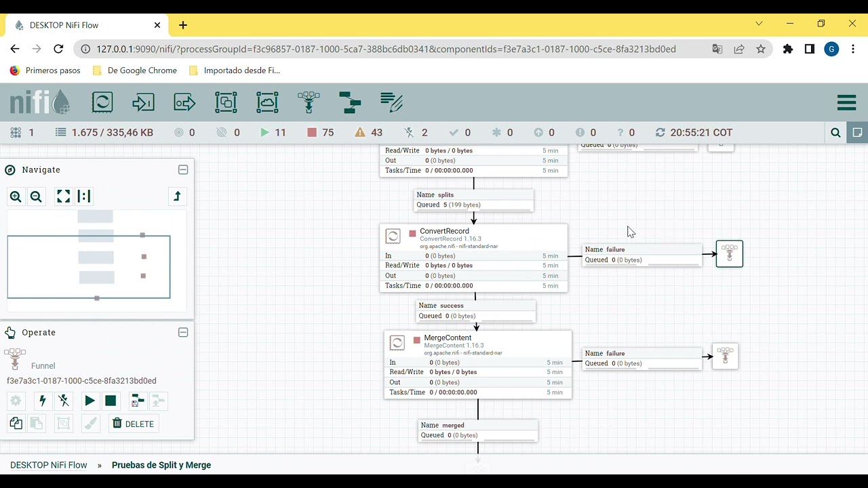Image resolution: width=868 pixels, height=488 pixels.
Task: Select the Input Port toolbar icon
Action: [x=143, y=102]
